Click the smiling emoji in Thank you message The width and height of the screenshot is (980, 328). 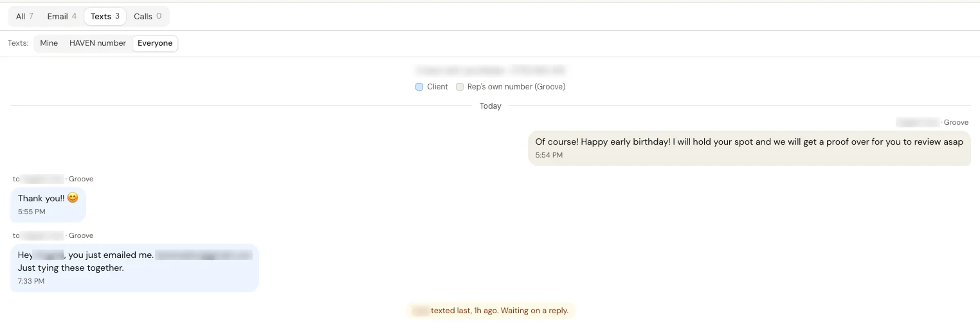click(x=73, y=198)
